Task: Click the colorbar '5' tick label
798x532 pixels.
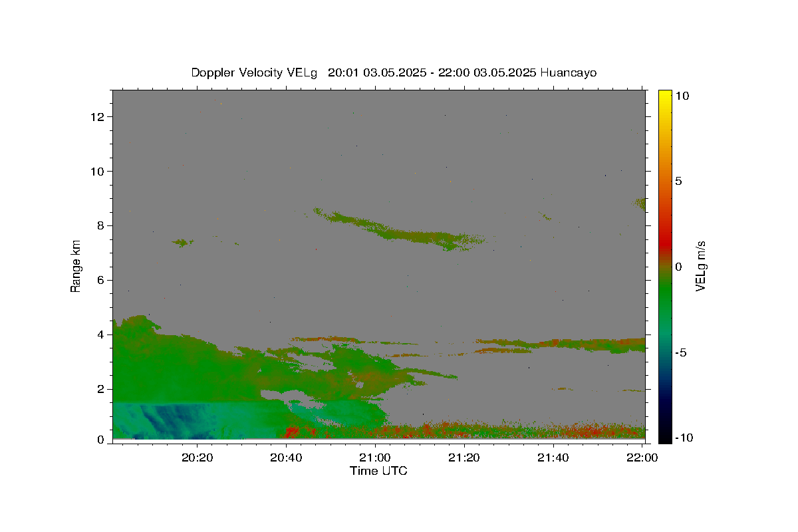Action: point(678,182)
